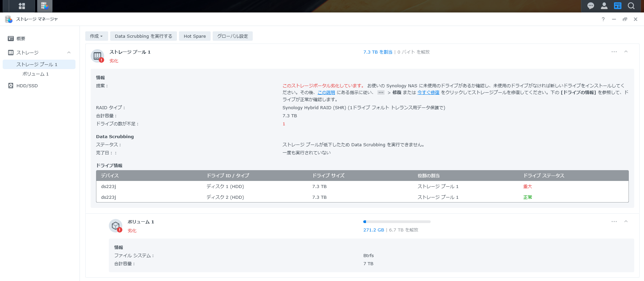Click the 正常 drive status

click(527, 197)
